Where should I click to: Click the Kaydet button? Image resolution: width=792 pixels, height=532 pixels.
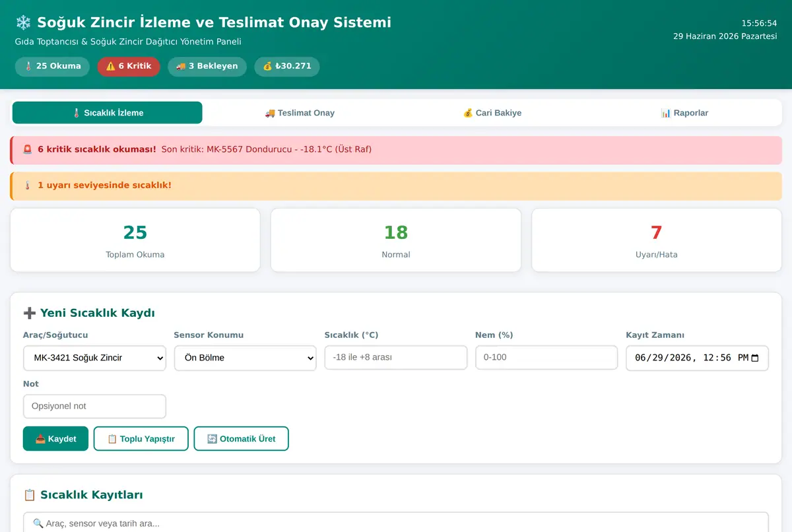point(55,439)
